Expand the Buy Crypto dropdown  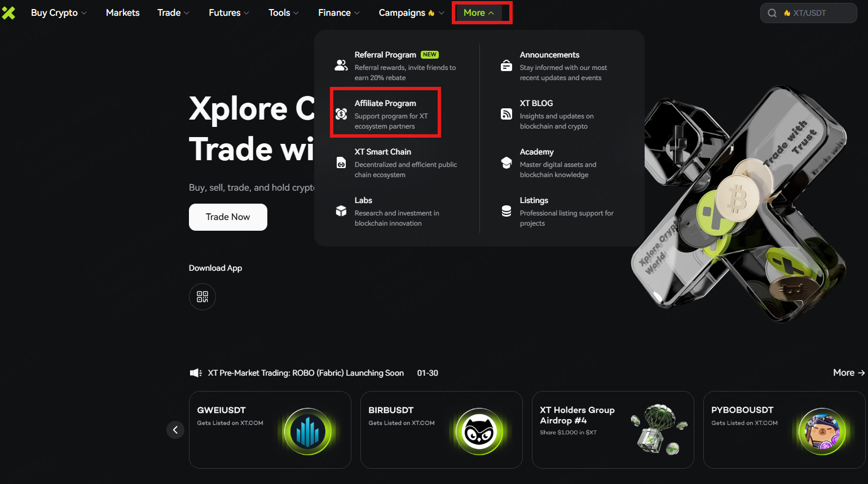coord(59,12)
